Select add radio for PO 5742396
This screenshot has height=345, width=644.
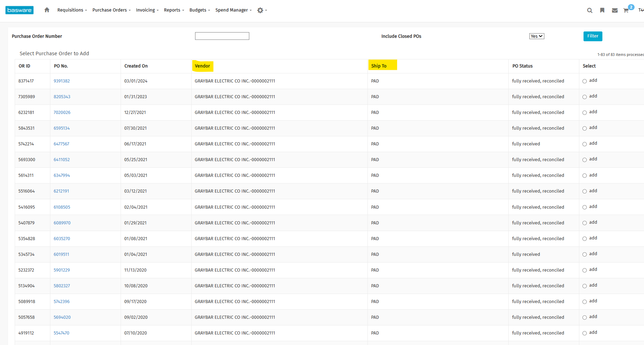point(585,302)
